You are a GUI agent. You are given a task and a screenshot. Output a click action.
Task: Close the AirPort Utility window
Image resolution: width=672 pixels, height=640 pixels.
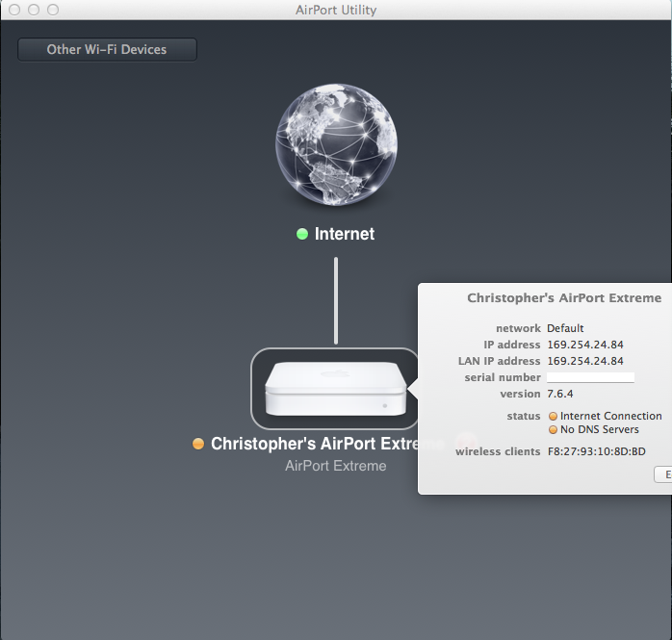tap(14, 10)
